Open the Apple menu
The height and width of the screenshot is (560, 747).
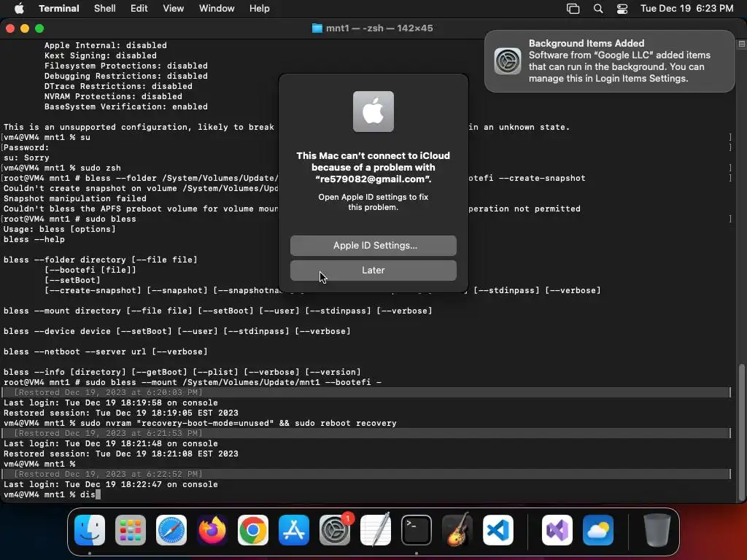click(x=19, y=9)
